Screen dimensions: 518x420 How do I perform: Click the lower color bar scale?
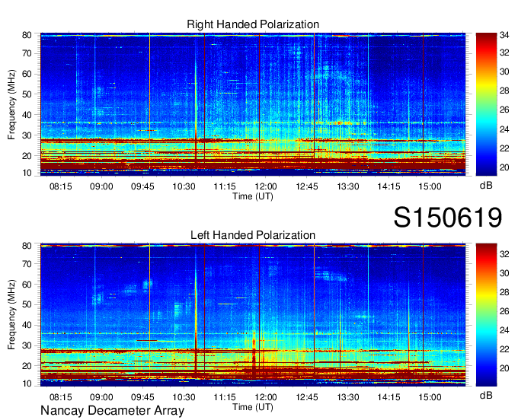pyautogui.click(x=486, y=315)
